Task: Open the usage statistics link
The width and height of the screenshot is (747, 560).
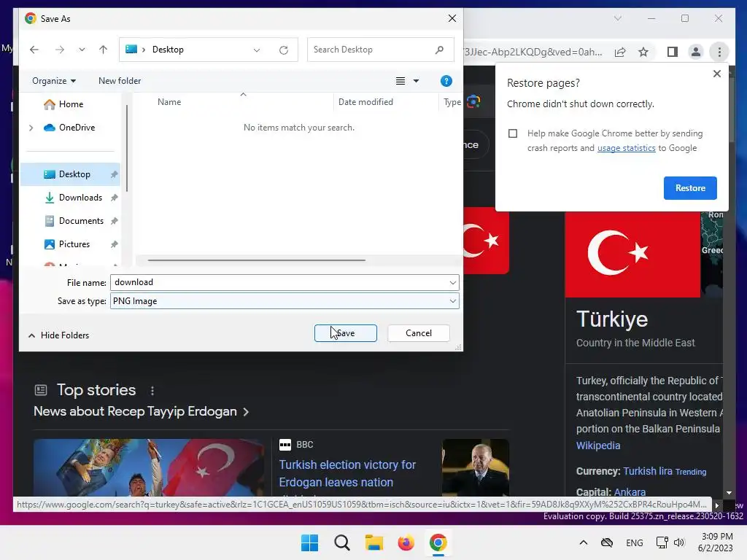Action: (626, 148)
